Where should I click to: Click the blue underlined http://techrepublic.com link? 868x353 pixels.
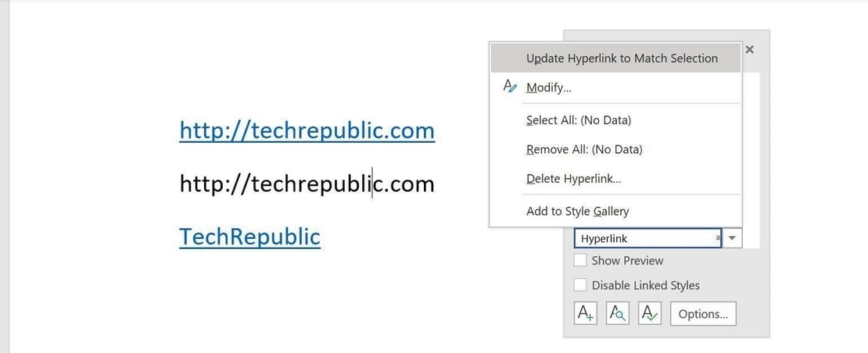point(307,130)
